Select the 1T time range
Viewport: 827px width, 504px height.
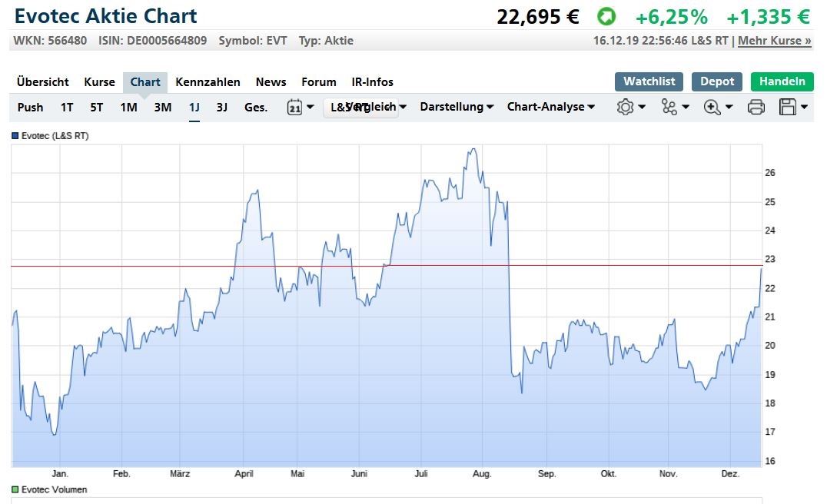click(x=67, y=108)
